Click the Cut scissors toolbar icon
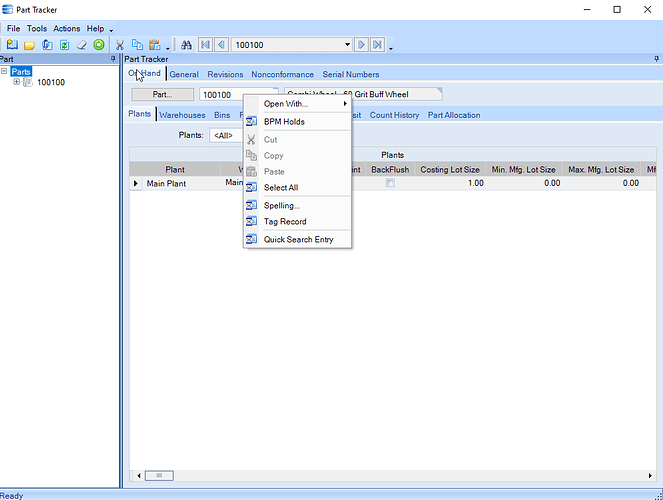 (x=120, y=45)
